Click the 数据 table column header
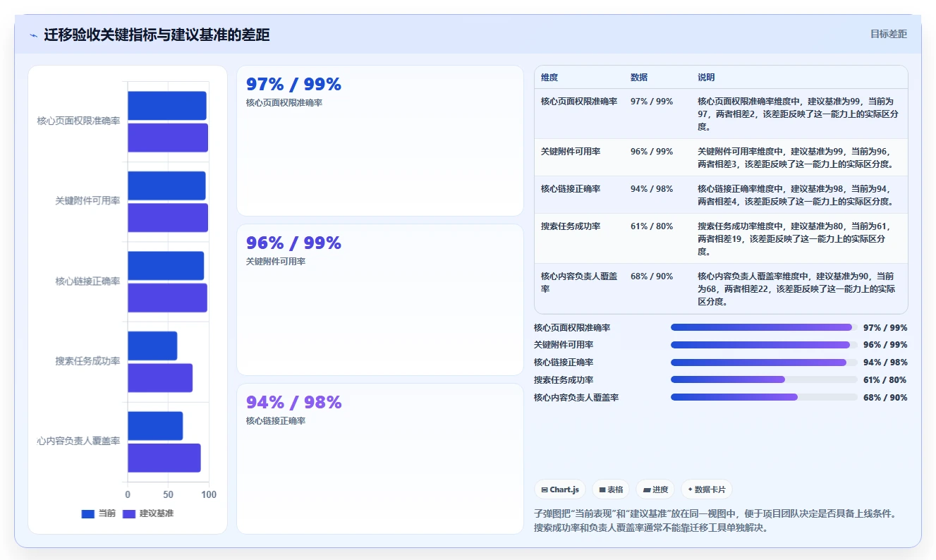The width and height of the screenshot is (936, 560). (x=639, y=78)
